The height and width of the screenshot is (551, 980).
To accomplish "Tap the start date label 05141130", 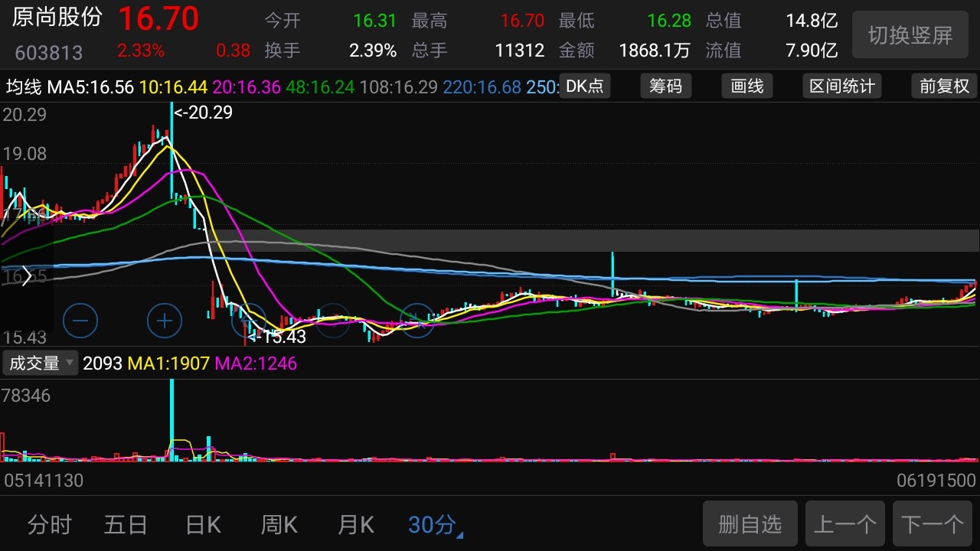I will [x=44, y=481].
